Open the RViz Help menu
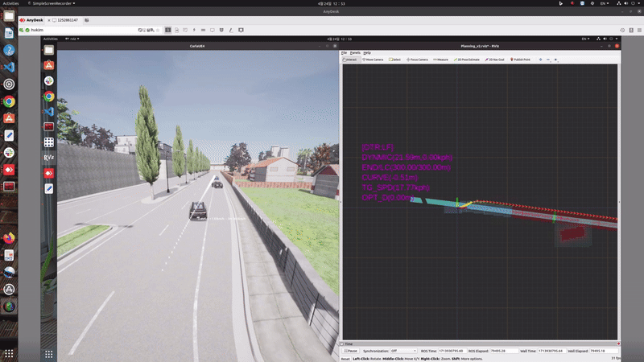 point(367,52)
